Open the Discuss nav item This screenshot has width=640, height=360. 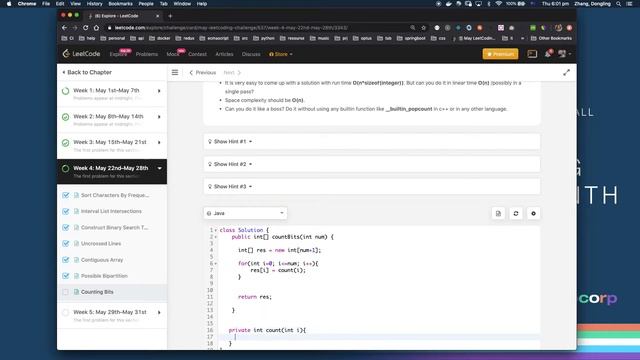pyautogui.click(x=251, y=54)
